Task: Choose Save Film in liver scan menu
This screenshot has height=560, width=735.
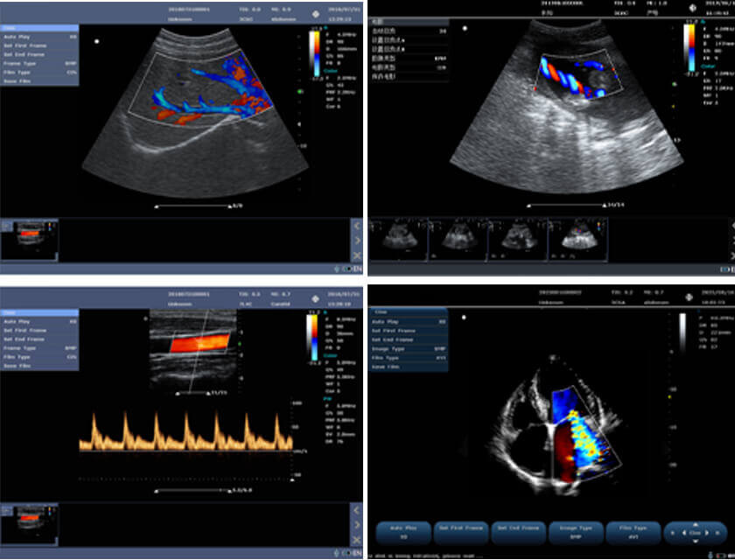Action: click(39, 81)
